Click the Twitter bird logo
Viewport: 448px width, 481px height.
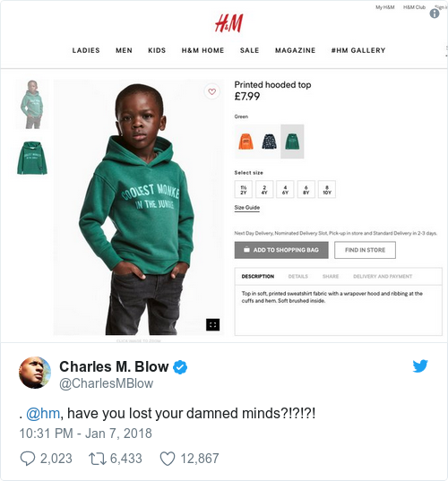(x=420, y=365)
